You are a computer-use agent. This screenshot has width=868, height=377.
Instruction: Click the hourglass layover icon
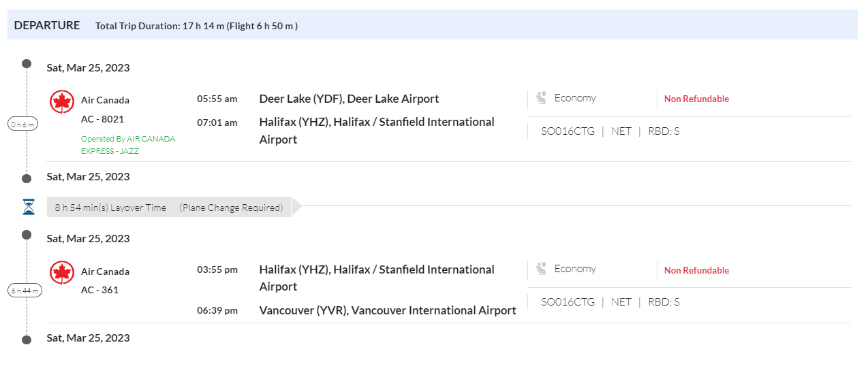(28, 207)
